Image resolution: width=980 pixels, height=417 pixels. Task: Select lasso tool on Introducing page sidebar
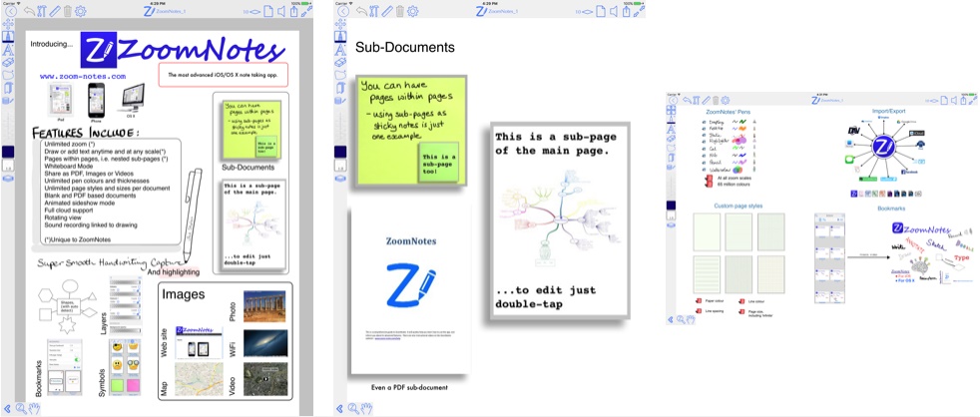pyautogui.click(x=8, y=75)
